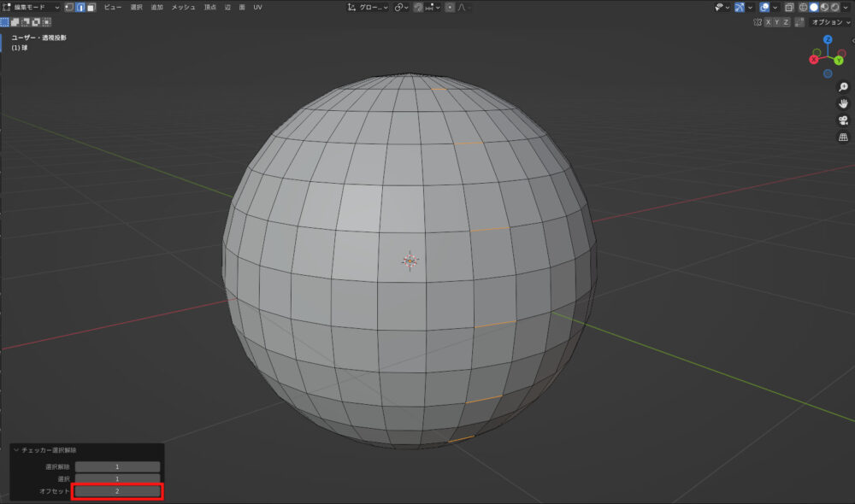This screenshot has height=504, width=855.
Task: Toggle X-axis mirror
Action: tap(768, 22)
